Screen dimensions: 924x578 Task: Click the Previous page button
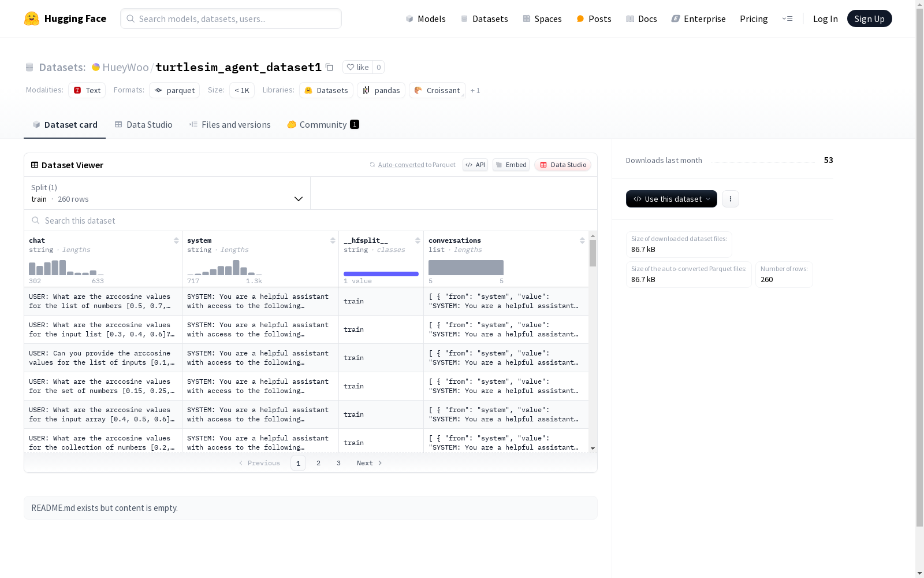click(259, 463)
